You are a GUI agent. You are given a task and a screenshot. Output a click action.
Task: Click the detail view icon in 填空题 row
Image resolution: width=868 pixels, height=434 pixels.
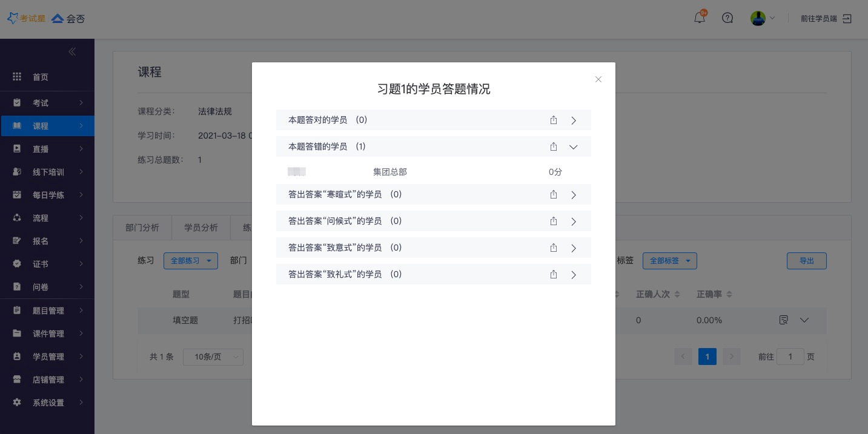pos(783,320)
